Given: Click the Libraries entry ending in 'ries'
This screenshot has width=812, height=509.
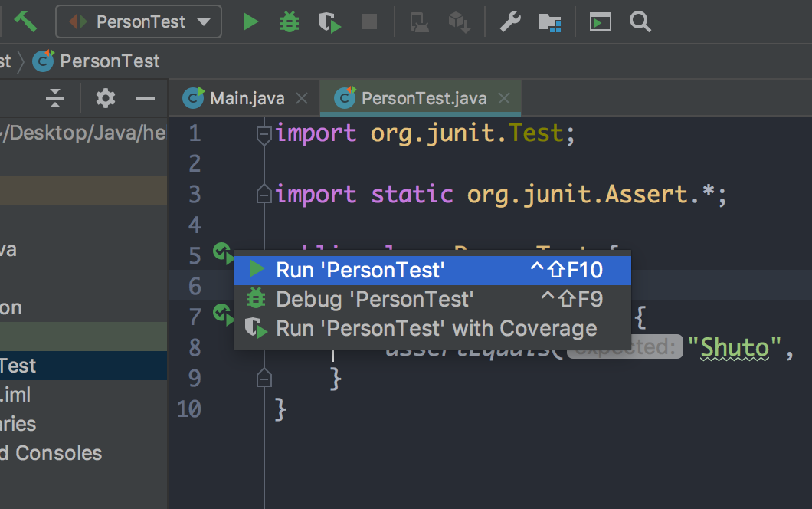Looking at the screenshot, I should pyautogui.click(x=18, y=424).
